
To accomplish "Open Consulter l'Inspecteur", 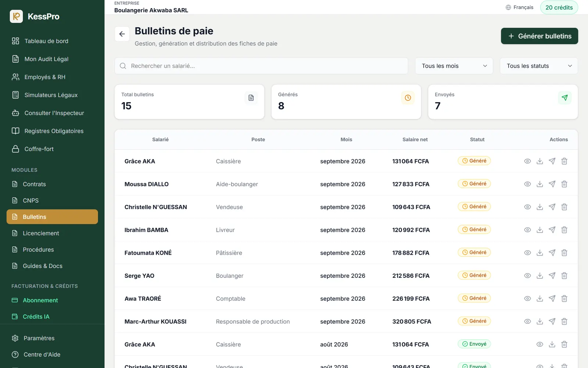I will coord(52,113).
